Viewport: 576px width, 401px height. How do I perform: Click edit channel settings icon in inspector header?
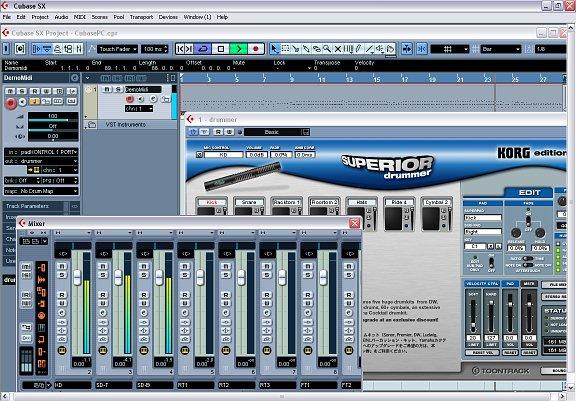click(75, 78)
